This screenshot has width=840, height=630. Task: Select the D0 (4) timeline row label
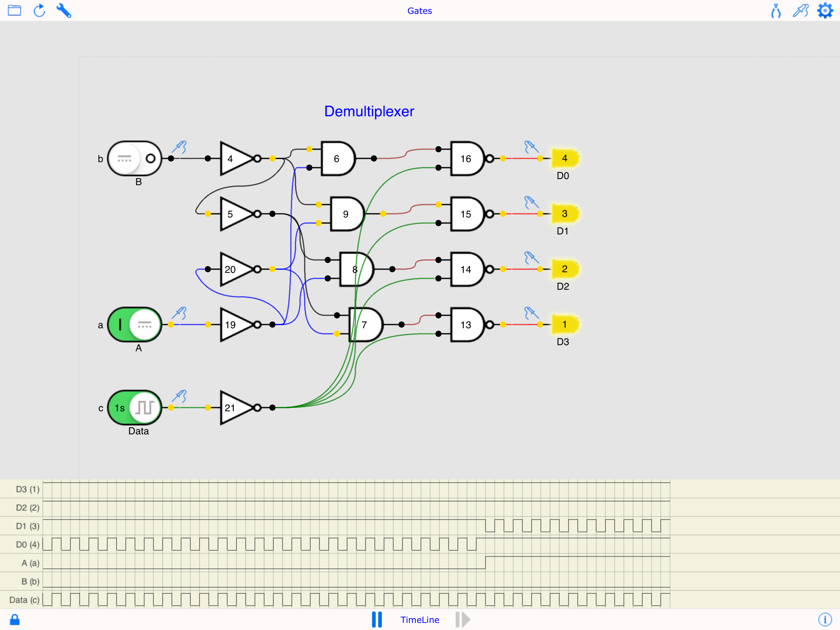[28, 544]
